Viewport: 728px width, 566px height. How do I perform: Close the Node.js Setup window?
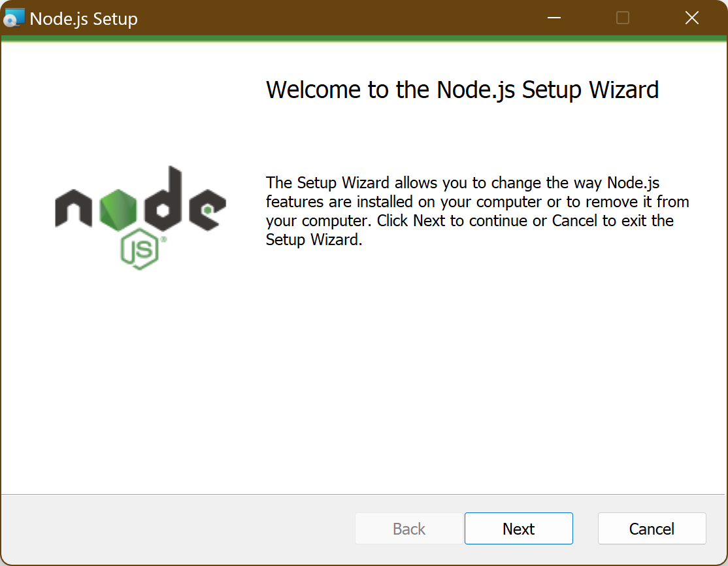click(692, 18)
